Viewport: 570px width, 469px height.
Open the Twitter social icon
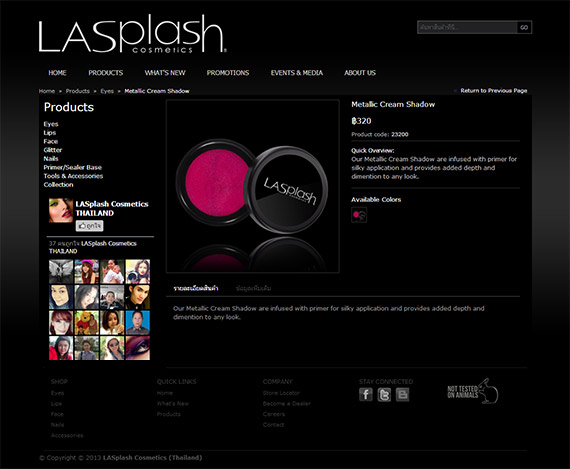(x=384, y=394)
